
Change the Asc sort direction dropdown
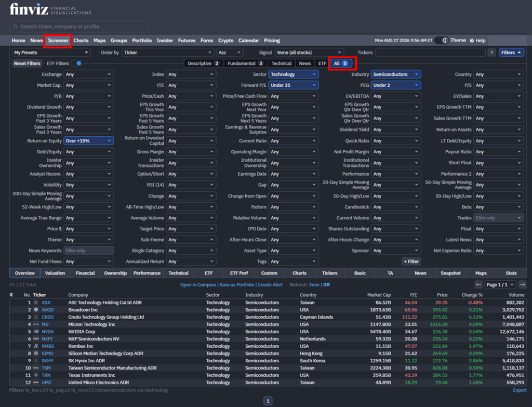229,52
